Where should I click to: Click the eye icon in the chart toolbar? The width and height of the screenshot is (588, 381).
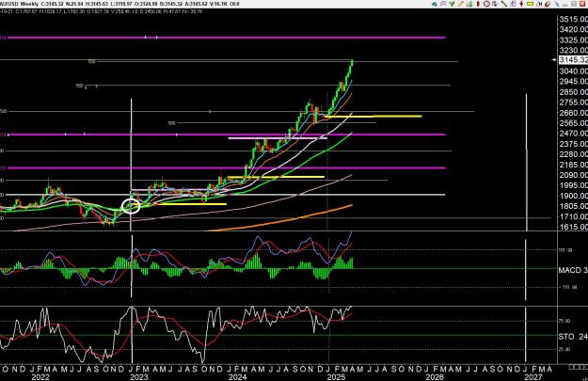[x=435, y=4]
